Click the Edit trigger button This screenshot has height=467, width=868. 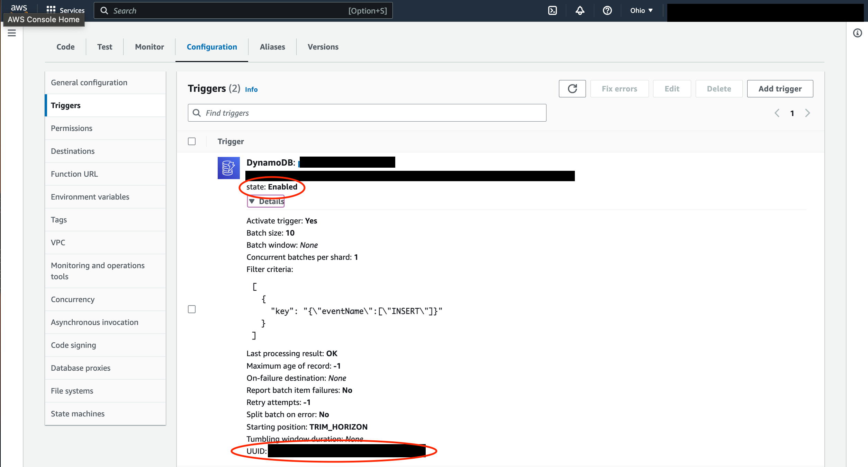click(672, 89)
